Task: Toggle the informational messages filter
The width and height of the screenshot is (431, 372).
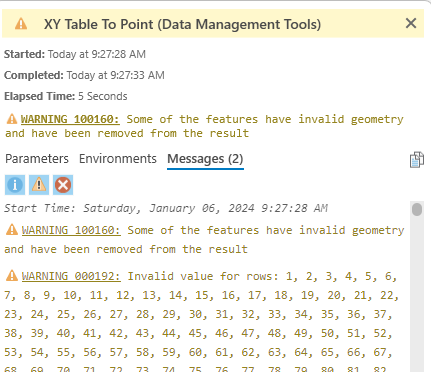Action: [15, 185]
